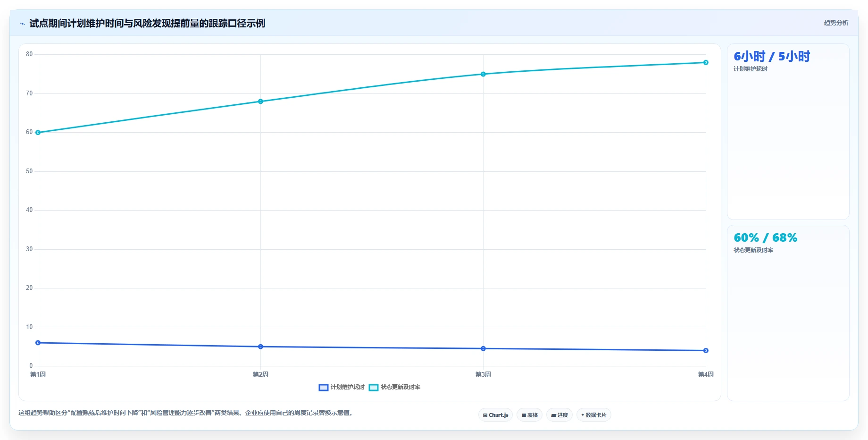Click the chart title 试点期间计划维护时间
This screenshot has height=440, width=868.
(76, 24)
